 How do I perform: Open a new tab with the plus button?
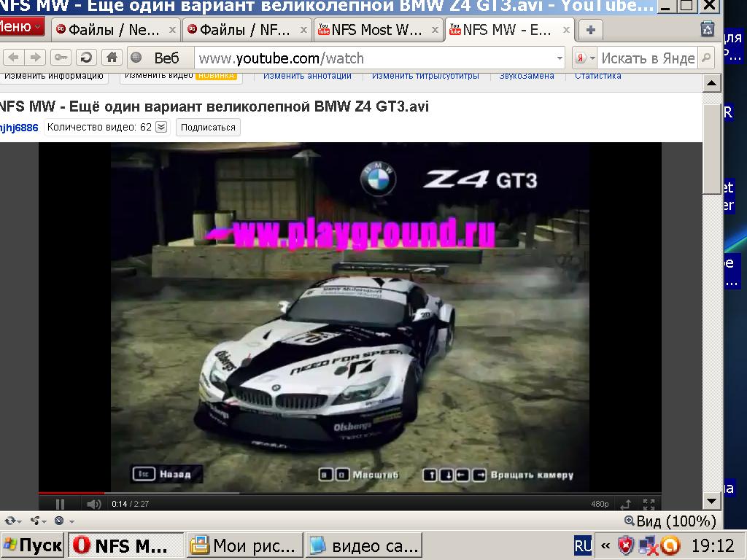click(590, 30)
